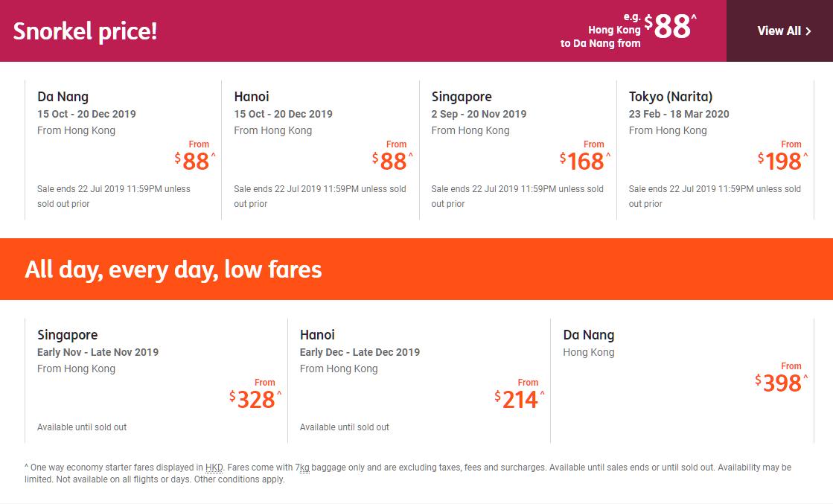
Task: Select the Hanoi $88 sale fare card
Action: (x=320, y=150)
